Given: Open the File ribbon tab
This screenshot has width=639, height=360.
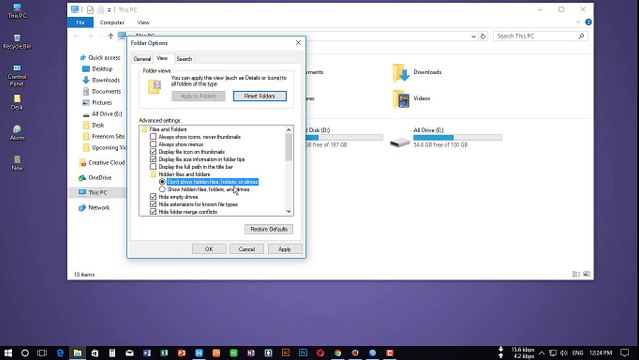Looking at the screenshot, I should (80, 22).
